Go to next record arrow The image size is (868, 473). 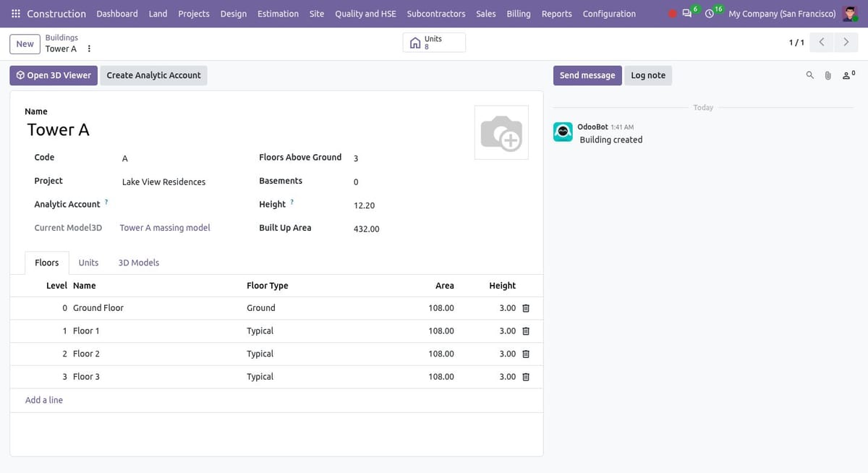(x=846, y=43)
